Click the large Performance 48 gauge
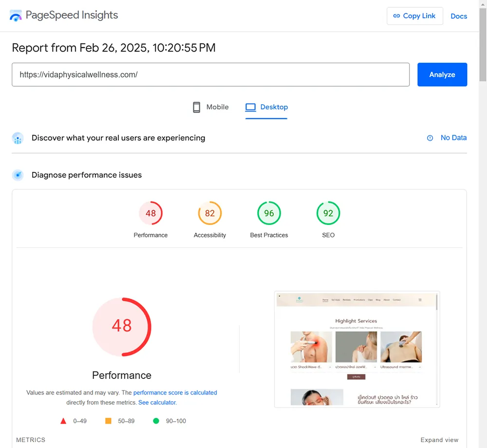This screenshot has height=448, width=487. click(x=122, y=327)
